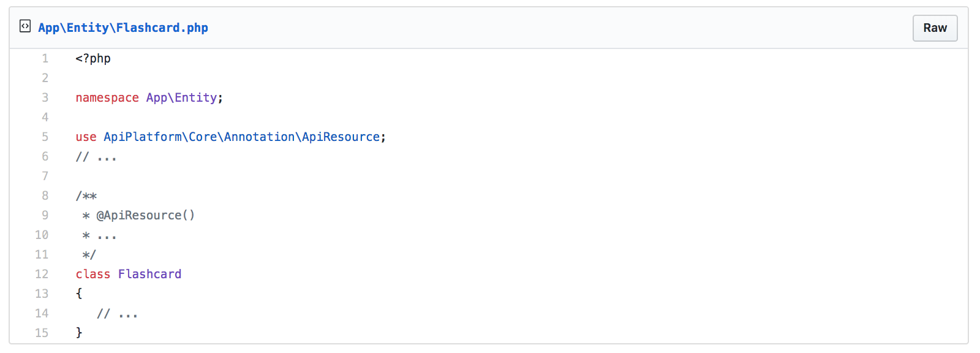The width and height of the screenshot is (980, 353).
Task: Select line number 3
Action: point(45,98)
